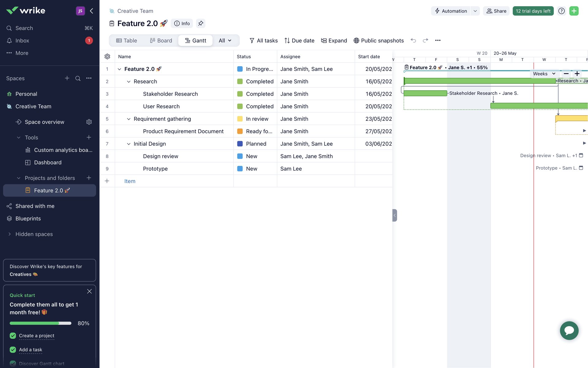Open Custom analytics board

(59, 150)
